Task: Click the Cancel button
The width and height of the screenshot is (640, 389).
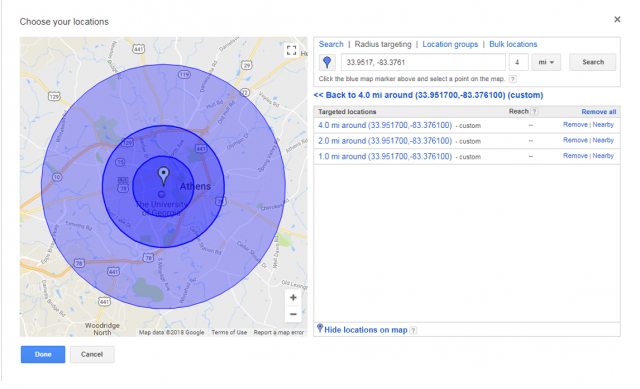Action: (92, 354)
